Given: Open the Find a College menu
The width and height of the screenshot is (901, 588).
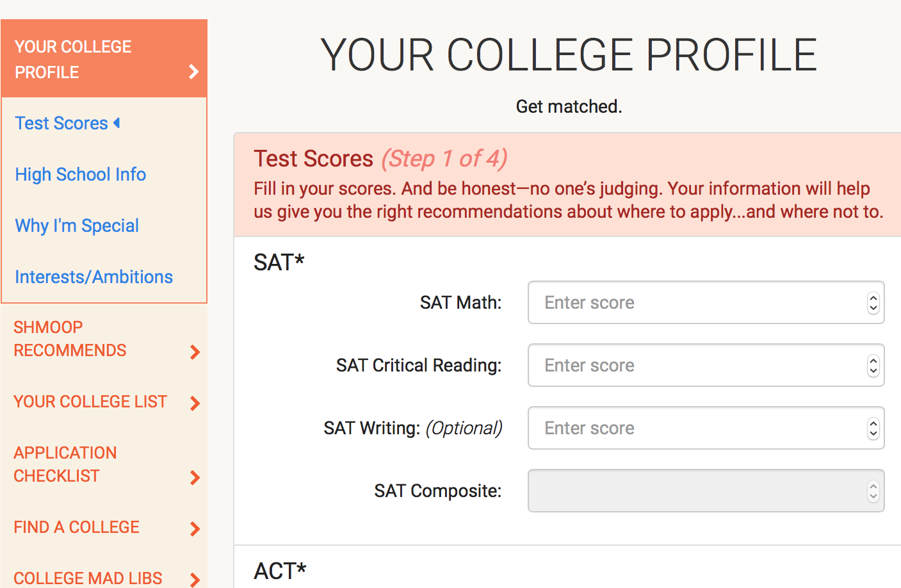Looking at the screenshot, I should (x=77, y=527).
